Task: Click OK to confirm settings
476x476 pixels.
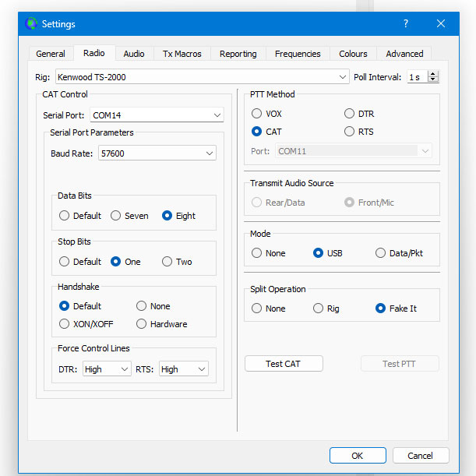Action: coord(357,455)
